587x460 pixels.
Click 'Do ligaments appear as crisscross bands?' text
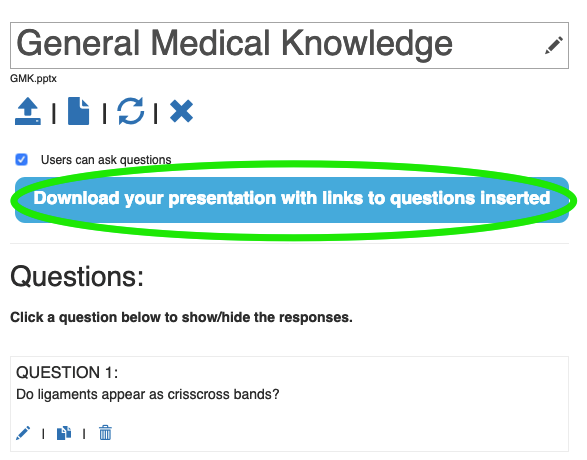pos(148,394)
